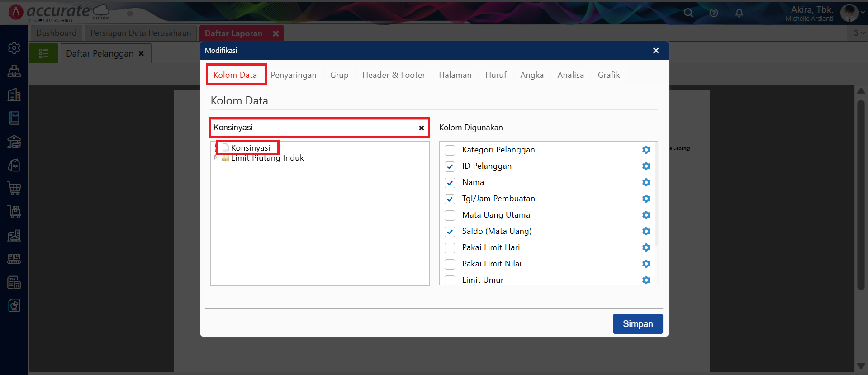Viewport: 868px width, 375px height.
Task: Click the Simpan button
Action: (637, 324)
